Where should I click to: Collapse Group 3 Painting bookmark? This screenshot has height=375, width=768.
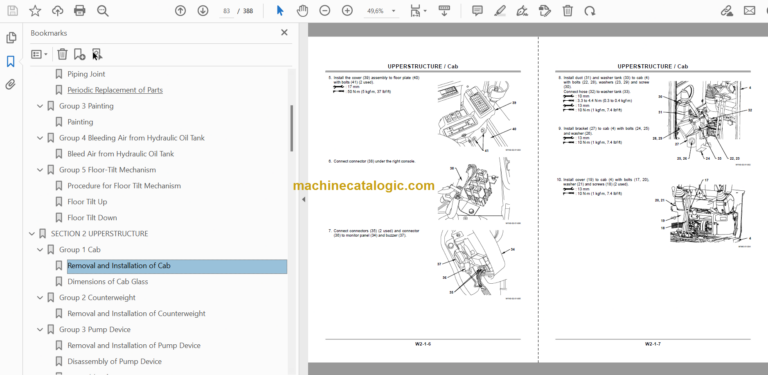tap(40, 106)
